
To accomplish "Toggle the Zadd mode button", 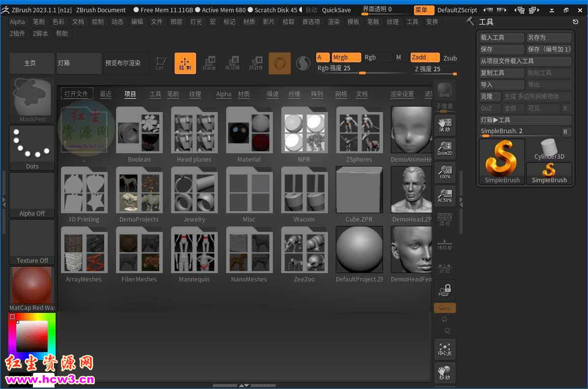I will tap(424, 57).
